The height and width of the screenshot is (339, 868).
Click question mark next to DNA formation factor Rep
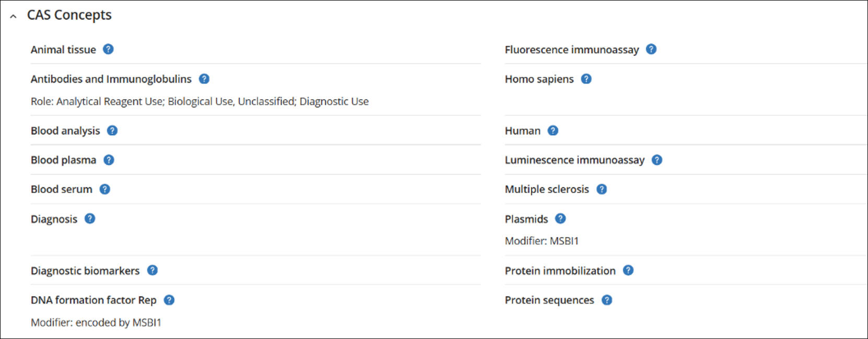coord(169,300)
